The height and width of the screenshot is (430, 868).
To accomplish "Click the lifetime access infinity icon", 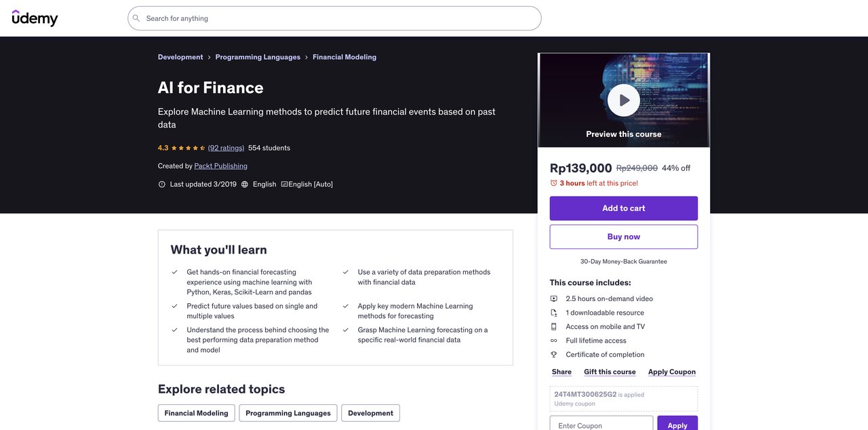I will tap(553, 340).
